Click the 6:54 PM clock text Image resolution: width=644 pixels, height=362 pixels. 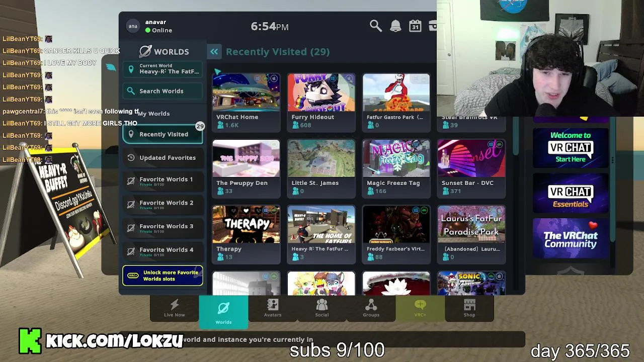(270, 27)
